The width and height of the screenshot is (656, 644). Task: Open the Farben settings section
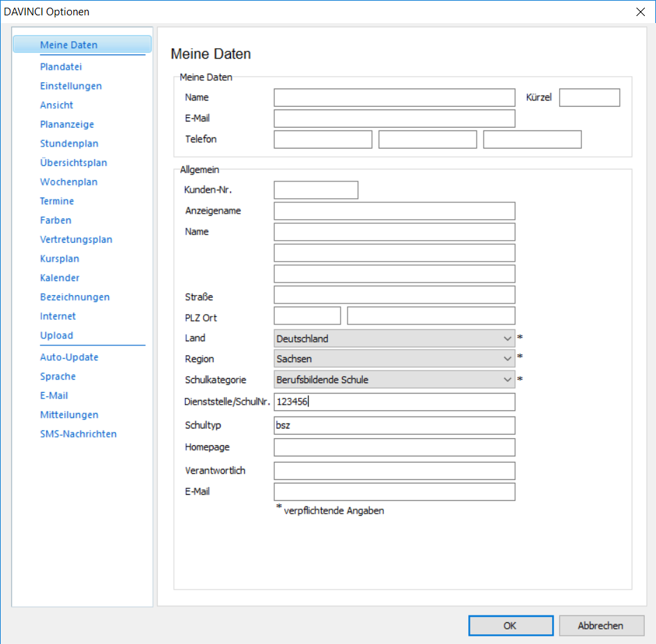55,220
